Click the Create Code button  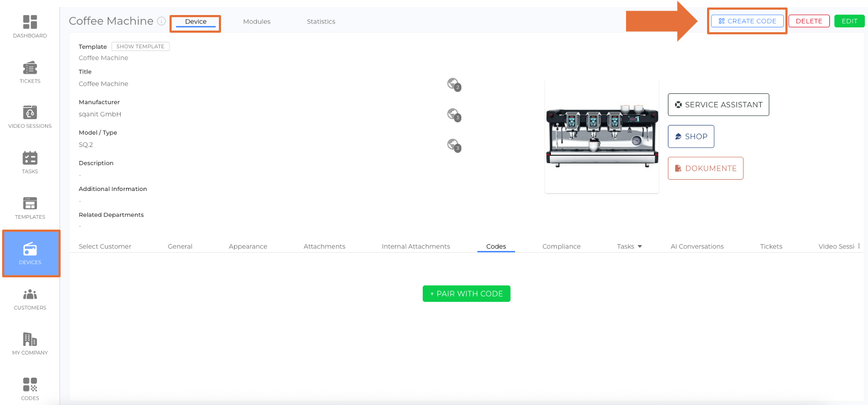point(747,21)
